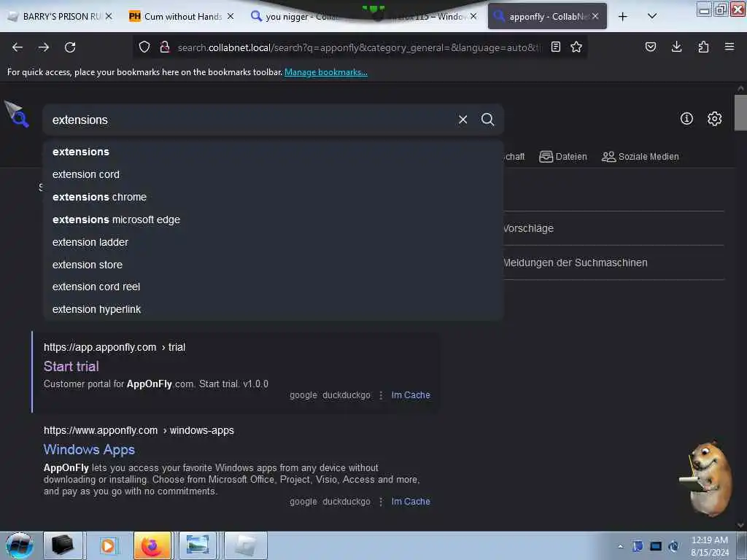Select 'extensions microsoft edge' suggestion

coord(273,219)
